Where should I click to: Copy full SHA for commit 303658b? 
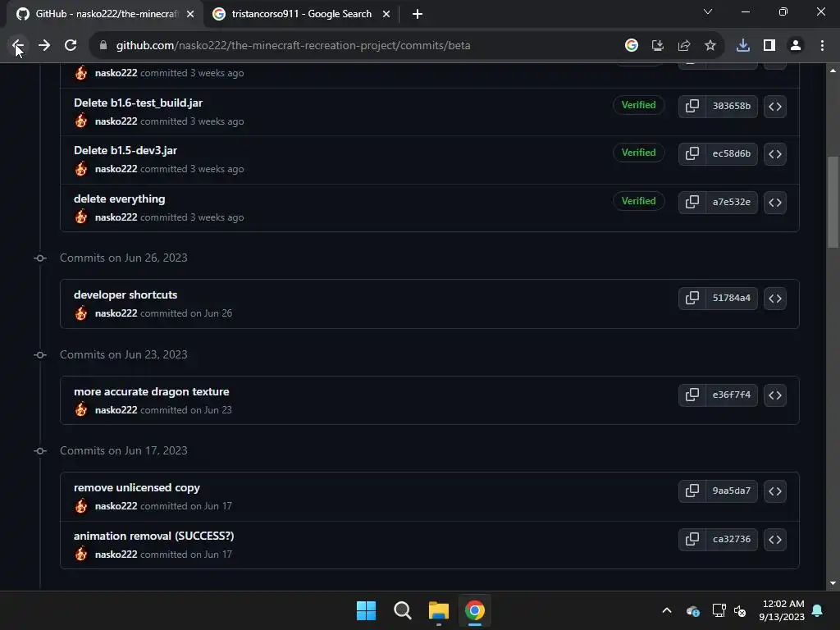tap(692, 106)
